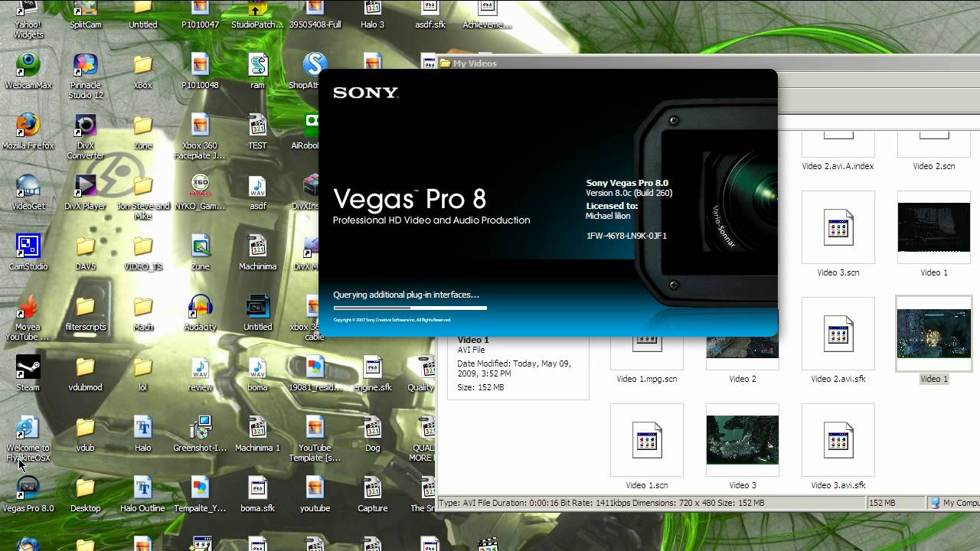
Task: Open Welcome to FlyakiteOSX shortcut
Action: click(x=28, y=439)
